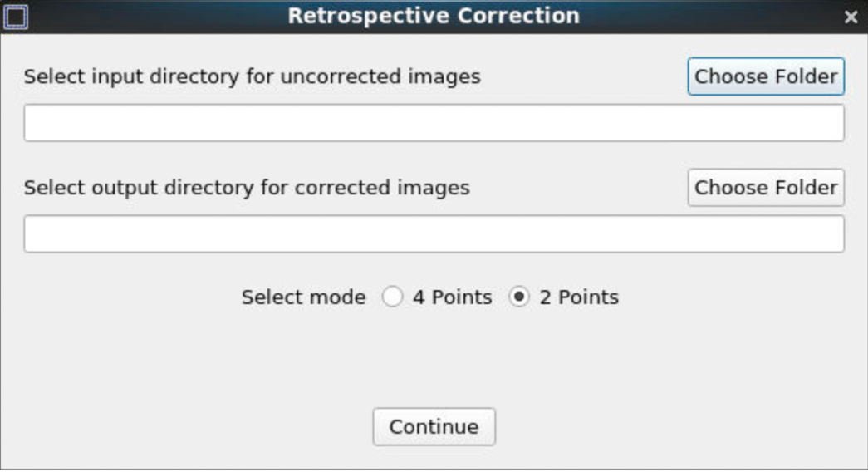The image size is (868, 472).
Task: Choose Folder for corrected output images
Action: 766,188
